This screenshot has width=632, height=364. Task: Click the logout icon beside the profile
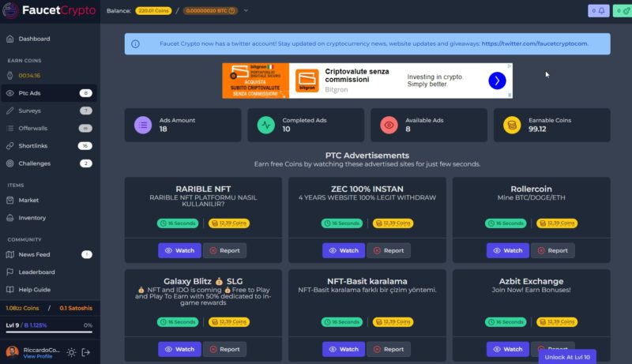[x=86, y=352]
